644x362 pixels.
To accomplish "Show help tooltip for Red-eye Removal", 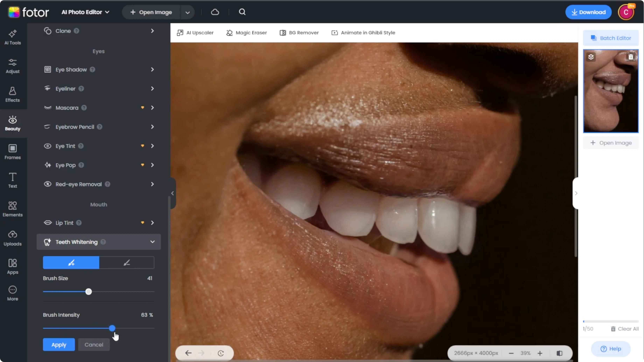I will click(107, 184).
